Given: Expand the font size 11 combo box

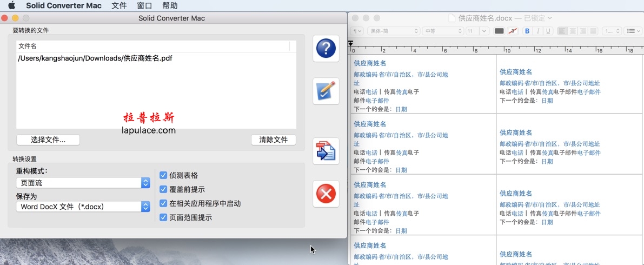Looking at the screenshot, I should point(484,31).
